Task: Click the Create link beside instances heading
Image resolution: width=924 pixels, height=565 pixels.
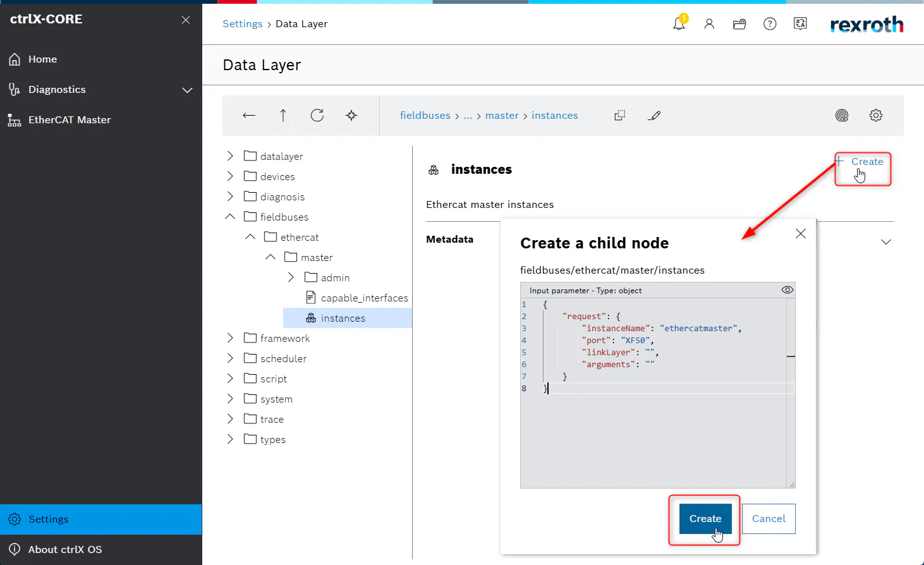Action: (860, 162)
